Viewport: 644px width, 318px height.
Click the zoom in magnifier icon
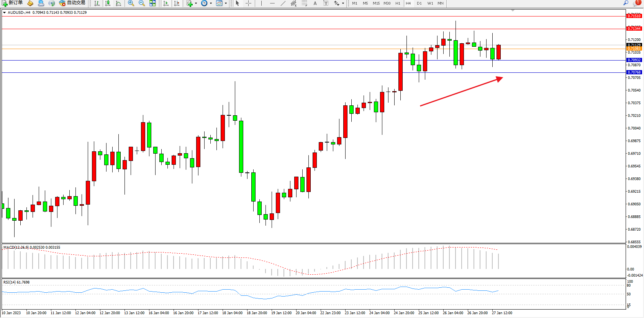pos(131,3)
